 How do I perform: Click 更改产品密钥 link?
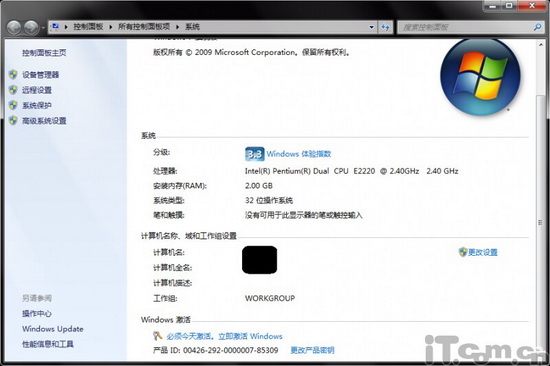313,350
